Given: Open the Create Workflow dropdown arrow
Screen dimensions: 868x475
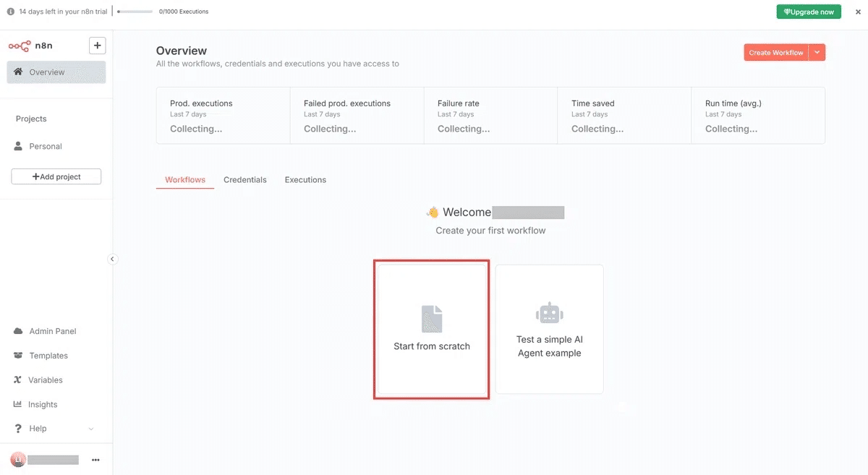Looking at the screenshot, I should pos(817,53).
